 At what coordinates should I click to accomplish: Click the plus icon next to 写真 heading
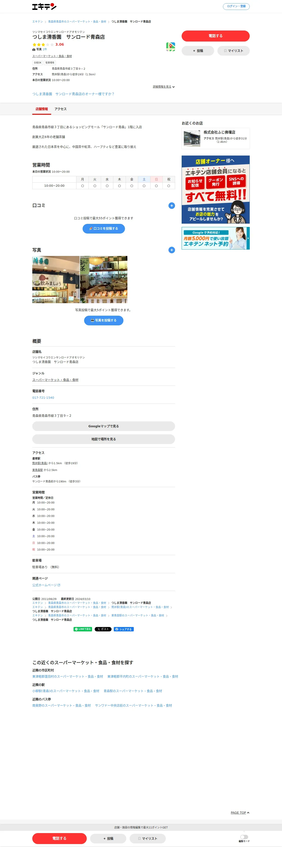[172, 250]
